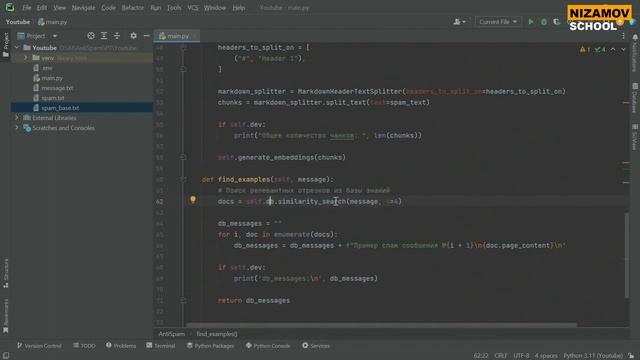
Task: Click the find_examples() breadcrumb
Action: (217, 334)
